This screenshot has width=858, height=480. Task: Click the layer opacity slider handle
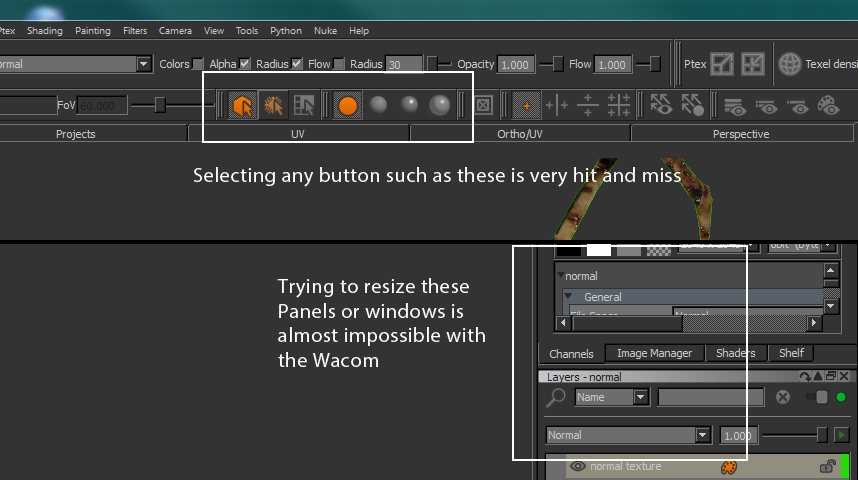821,435
